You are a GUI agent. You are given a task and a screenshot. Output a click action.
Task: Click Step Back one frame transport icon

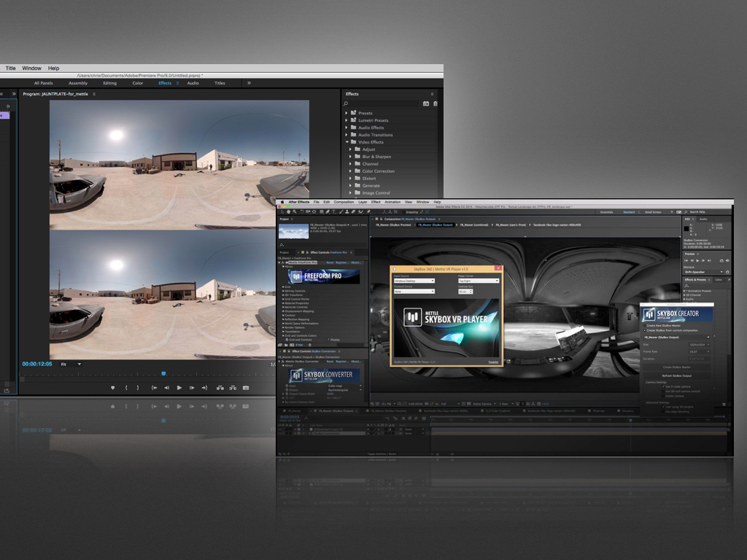coord(166,388)
